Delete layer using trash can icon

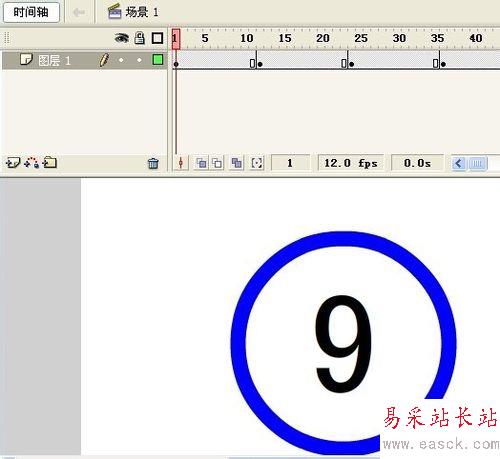click(153, 163)
